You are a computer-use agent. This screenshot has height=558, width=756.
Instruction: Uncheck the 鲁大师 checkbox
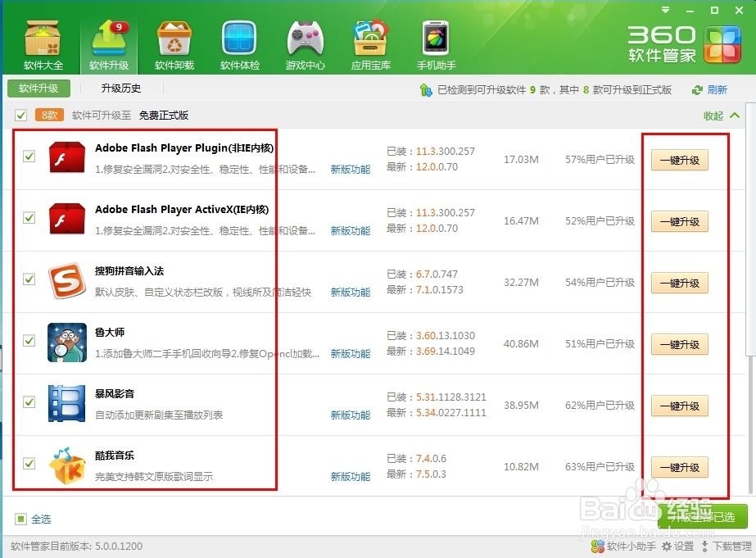click(29, 340)
